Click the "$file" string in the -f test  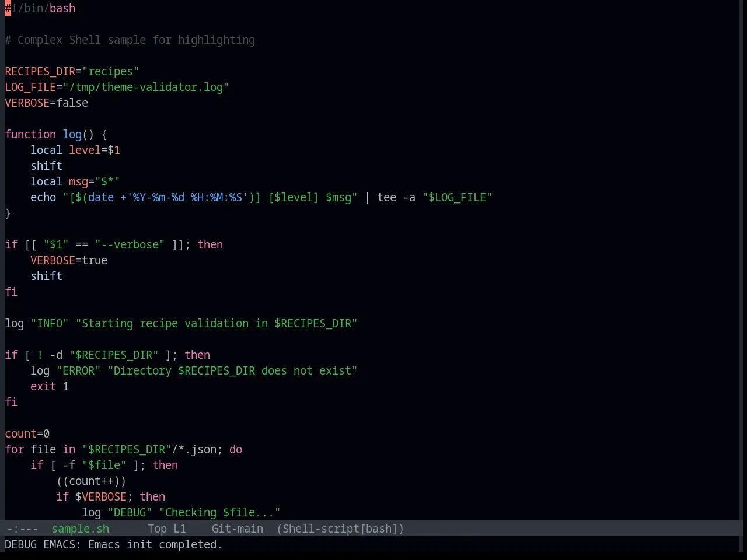[x=104, y=465]
